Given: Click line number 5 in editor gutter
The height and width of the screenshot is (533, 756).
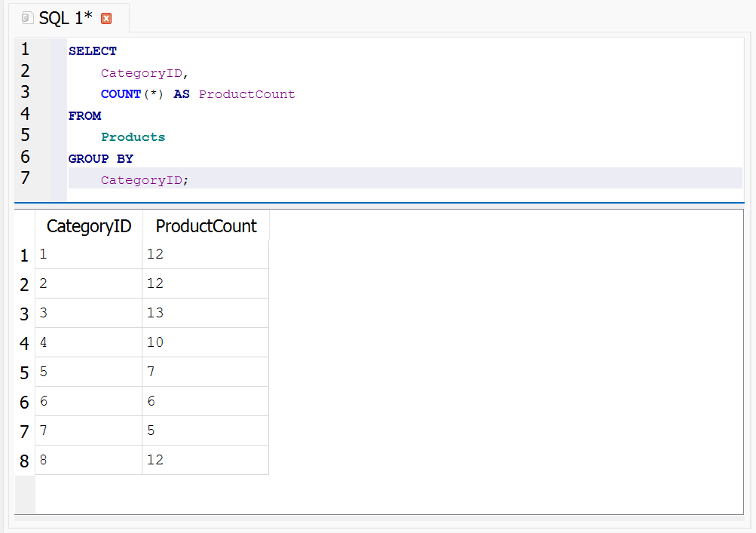Looking at the screenshot, I should coord(25,135).
